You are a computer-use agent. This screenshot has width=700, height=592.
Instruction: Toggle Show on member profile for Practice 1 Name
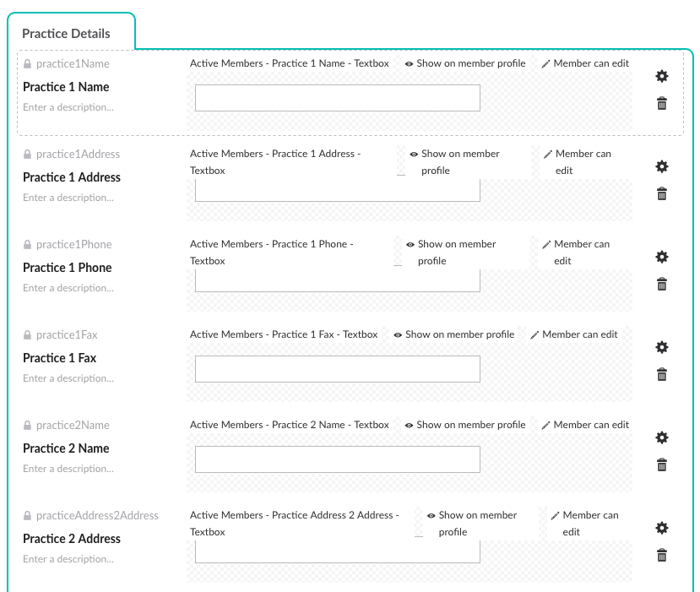click(465, 63)
